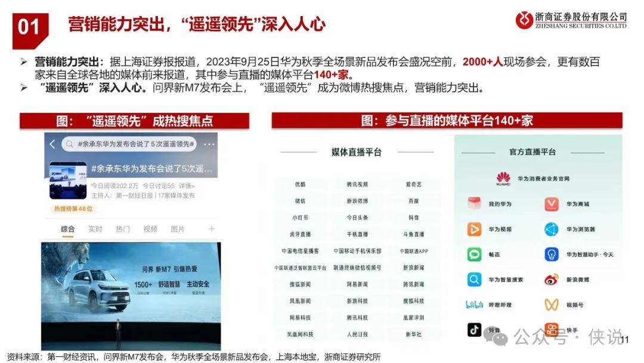The width and height of the screenshot is (644, 363).
Task: Click the 我的华为 app icon
Action: pos(475,204)
